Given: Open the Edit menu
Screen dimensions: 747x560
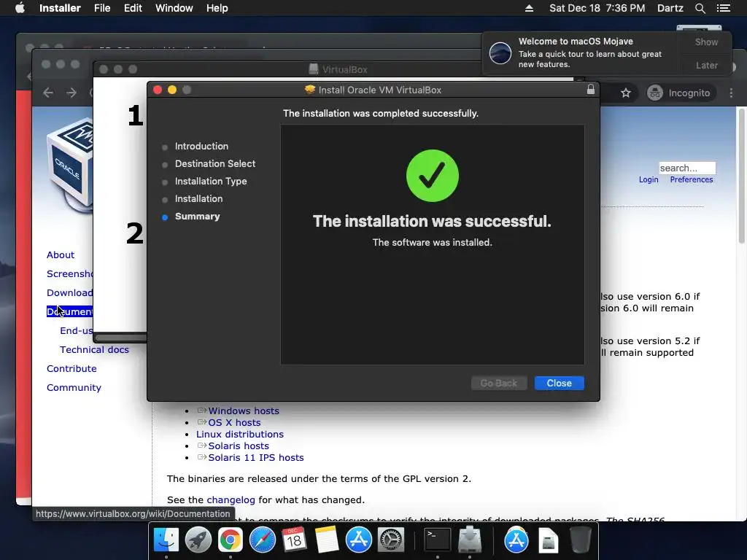Looking at the screenshot, I should click(x=133, y=8).
